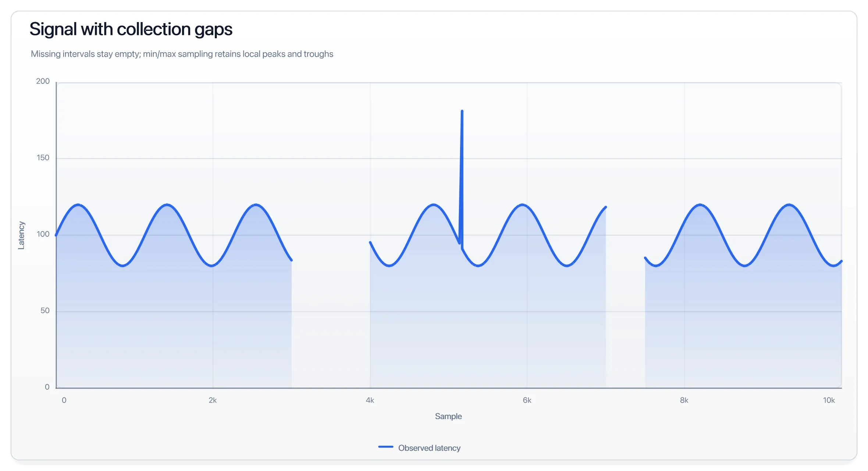Click the 'Latency' y-axis label
The width and height of the screenshot is (868, 471).
21,235
